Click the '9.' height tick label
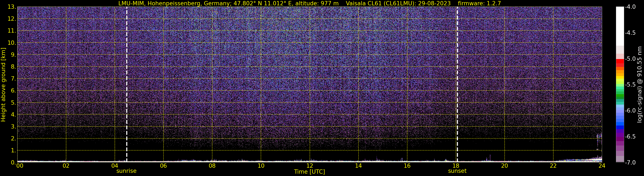The image size is (644, 176). (x=13, y=55)
